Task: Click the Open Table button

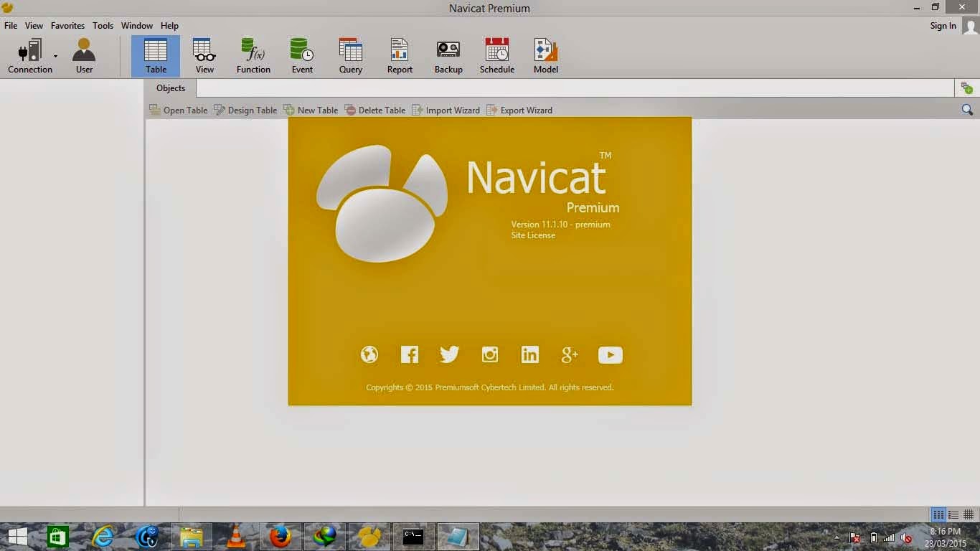Action: click(179, 110)
